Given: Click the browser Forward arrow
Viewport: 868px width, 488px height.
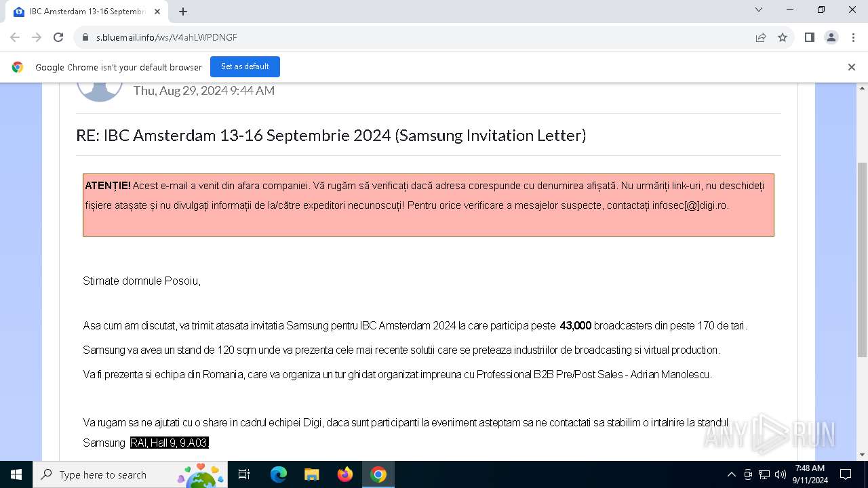Looking at the screenshot, I should (37, 37).
